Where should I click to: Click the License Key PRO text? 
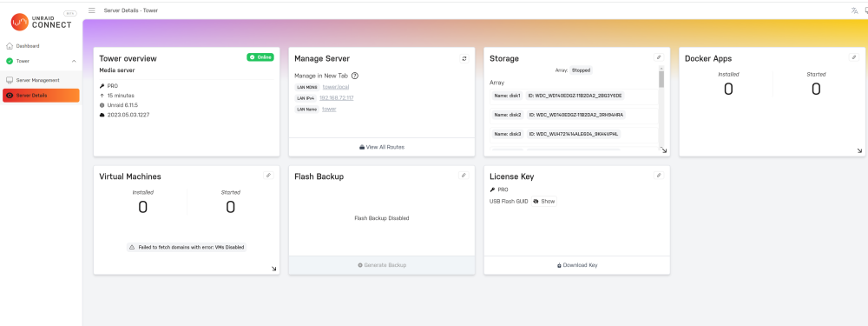[503, 190]
